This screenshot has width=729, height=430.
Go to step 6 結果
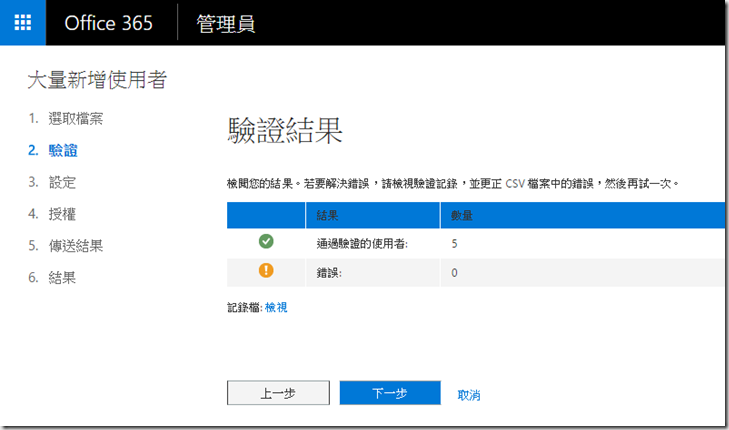(x=62, y=277)
